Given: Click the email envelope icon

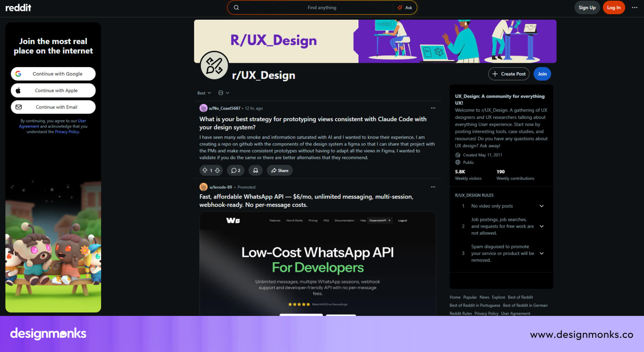Looking at the screenshot, I should [19, 107].
